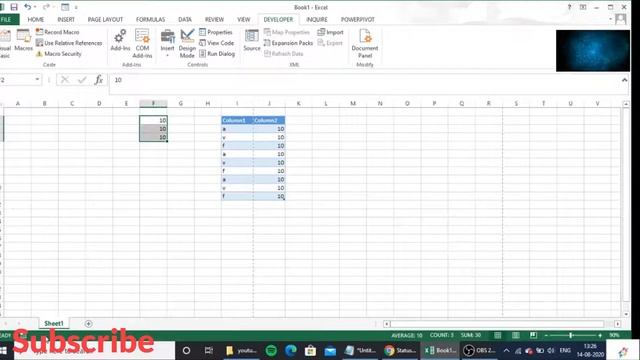This screenshot has height=360, width=640.
Task: Switch to Page Layout view in status bar
Action: [x=516, y=335]
